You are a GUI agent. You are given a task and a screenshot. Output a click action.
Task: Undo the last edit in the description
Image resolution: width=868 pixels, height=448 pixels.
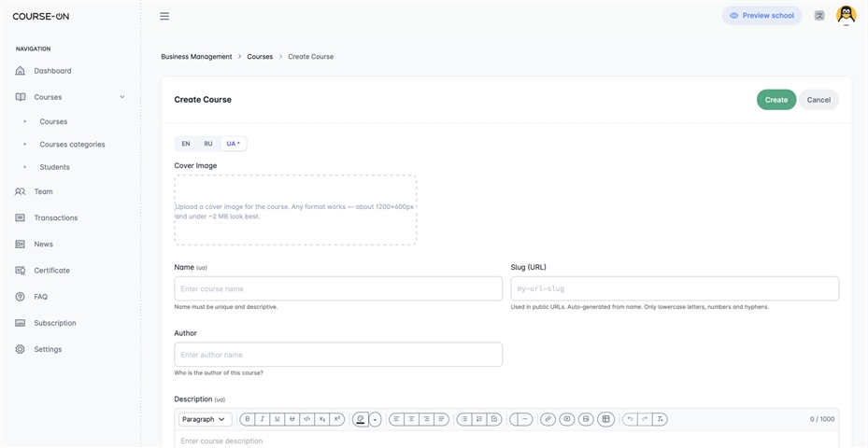tap(630, 419)
